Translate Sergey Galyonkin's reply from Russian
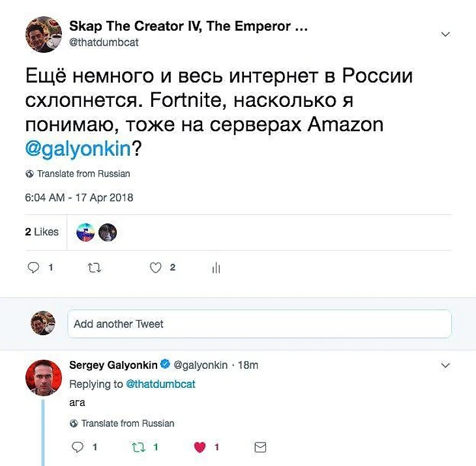Image resolution: width=476 pixels, height=466 pixels. click(x=122, y=423)
